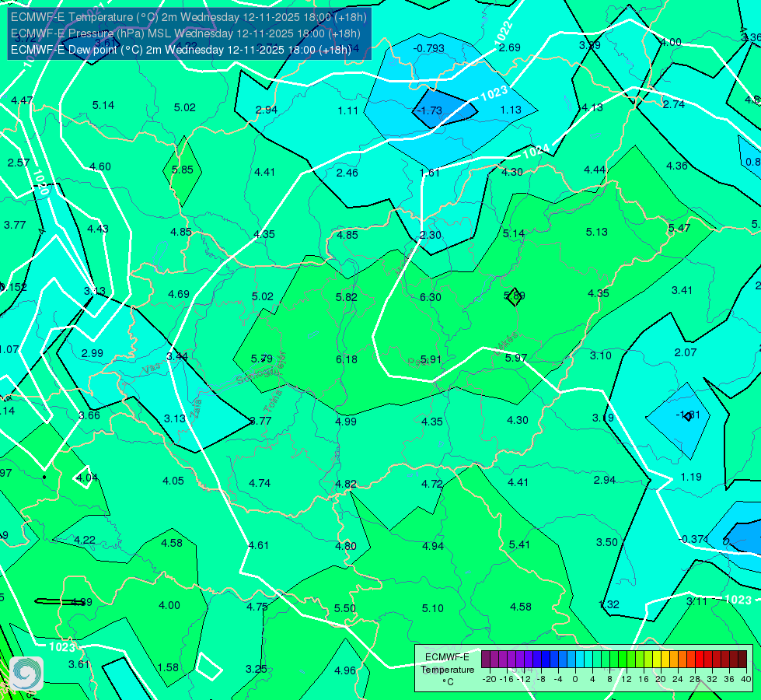Click the 4.74 temperature value
Screen dimensions: 761x700
(260, 483)
